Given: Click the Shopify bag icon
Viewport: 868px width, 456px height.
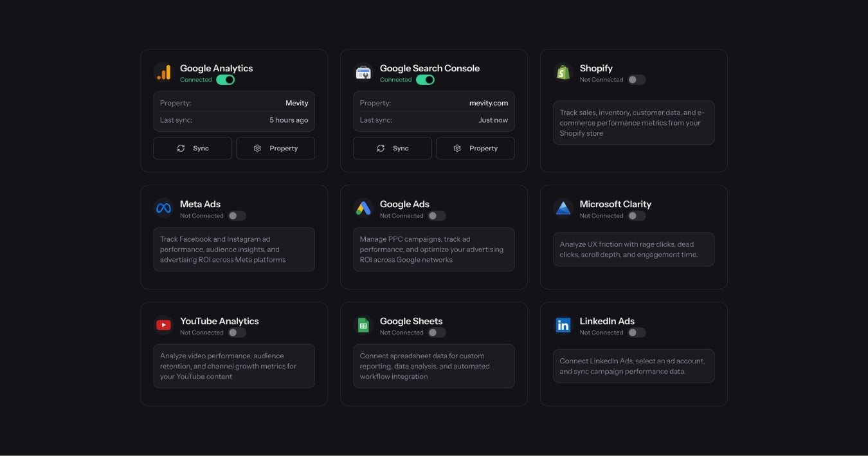Looking at the screenshot, I should pyautogui.click(x=563, y=73).
